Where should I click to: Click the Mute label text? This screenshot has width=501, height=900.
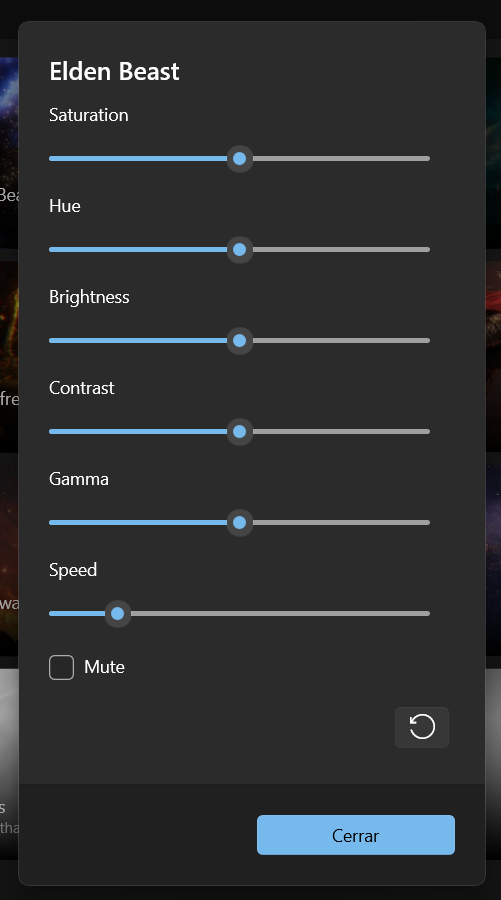coord(104,667)
